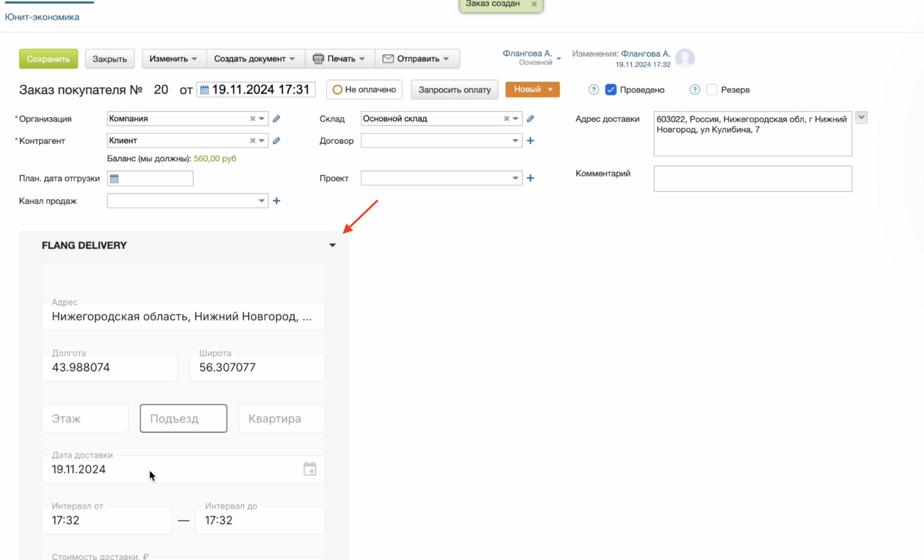
Task: Open help icon next to Проведено
Action: (593, 90)
